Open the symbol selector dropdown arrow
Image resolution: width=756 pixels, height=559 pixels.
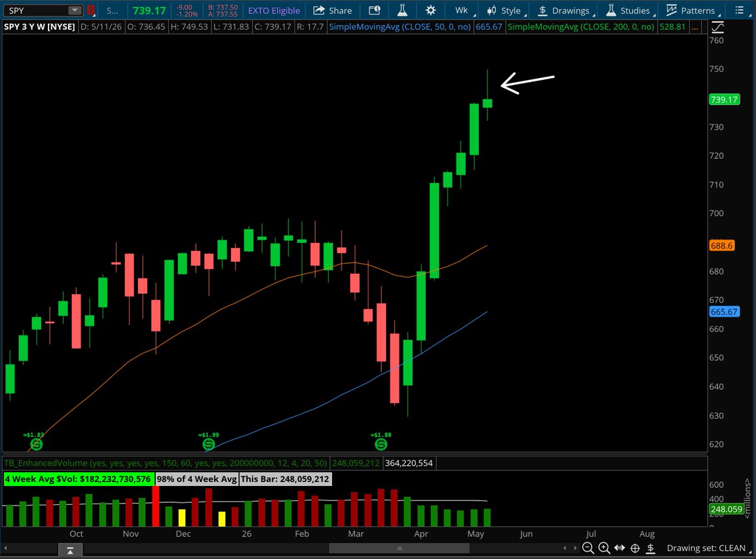75,10
